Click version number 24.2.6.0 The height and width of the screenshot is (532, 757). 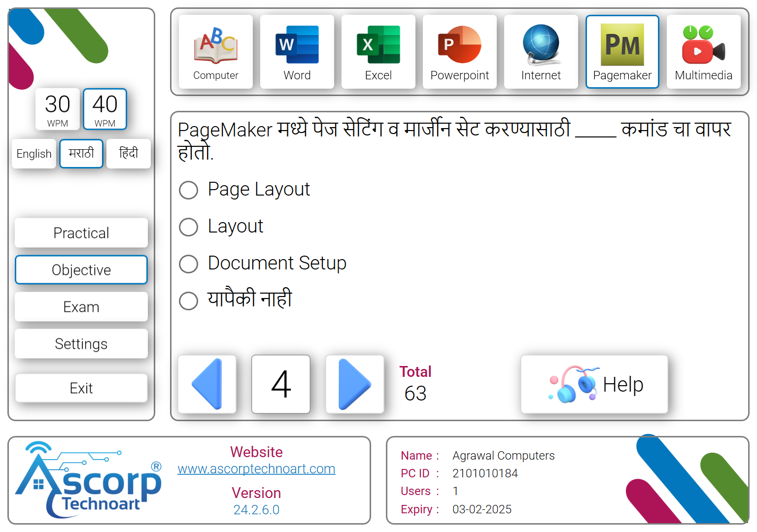(x=256, y=510)
